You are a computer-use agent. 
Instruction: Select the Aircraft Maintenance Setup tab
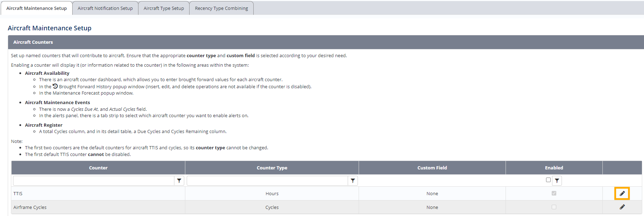tap(37, 8)
